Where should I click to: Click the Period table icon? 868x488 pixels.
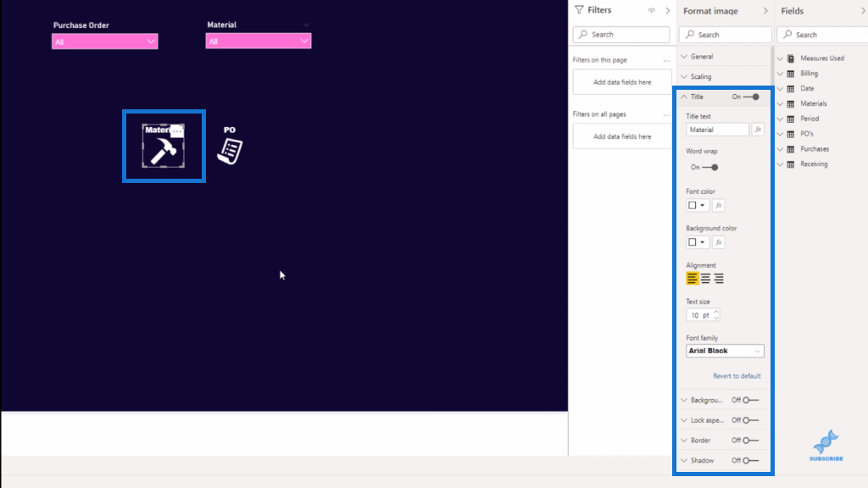[x=791, y=119]
